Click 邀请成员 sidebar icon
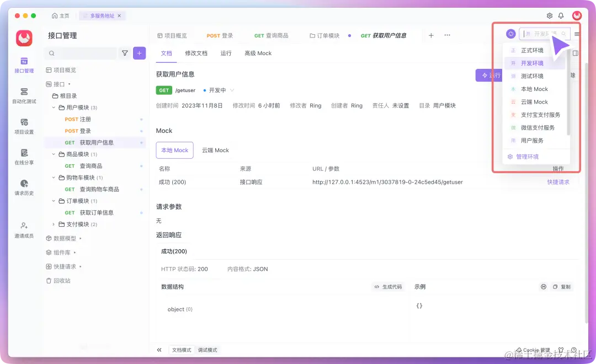Image resolution: width=596 pixels, height=364 pixels. point(23,229)
